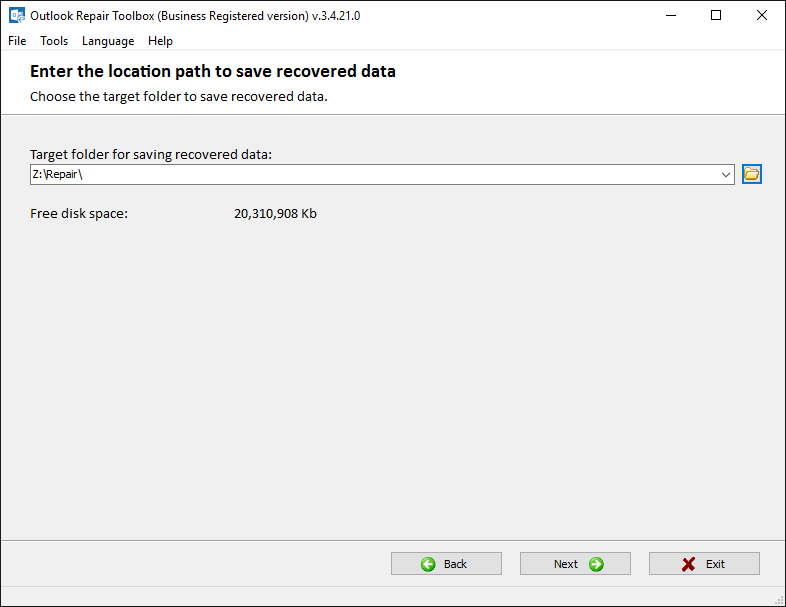The image size is (786, 607).
Task: Expand the target folder path dropdown arrow
Action: coord(725,174)
